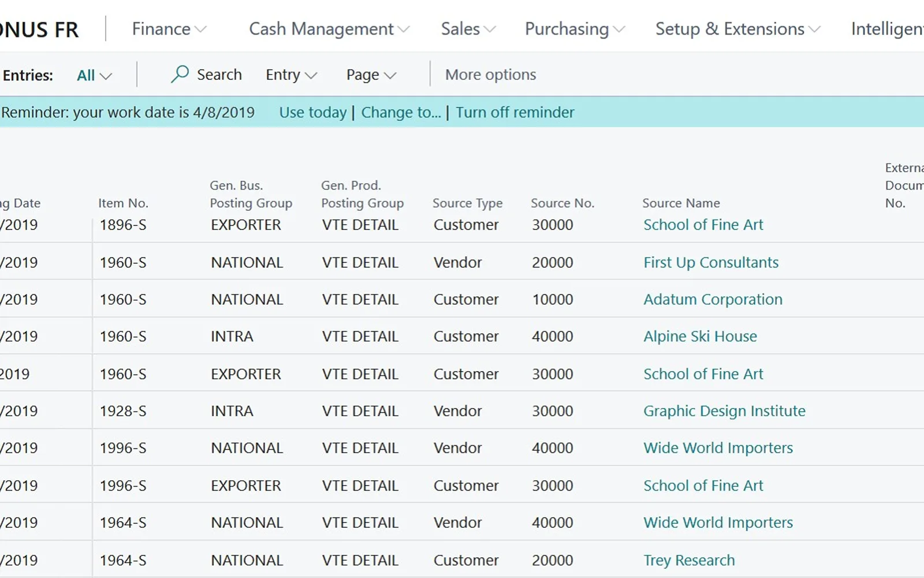
Task: Click Gen. Bus. Posting Group column header
Action: pyautogui.click(x=251, y=194)
